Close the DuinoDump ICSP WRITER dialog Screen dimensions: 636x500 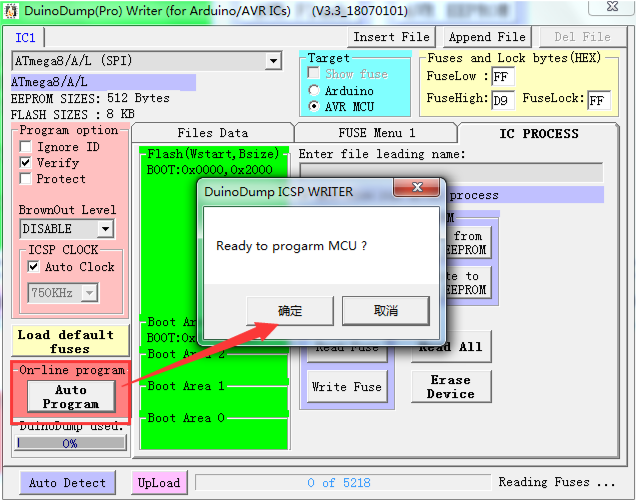417,187
